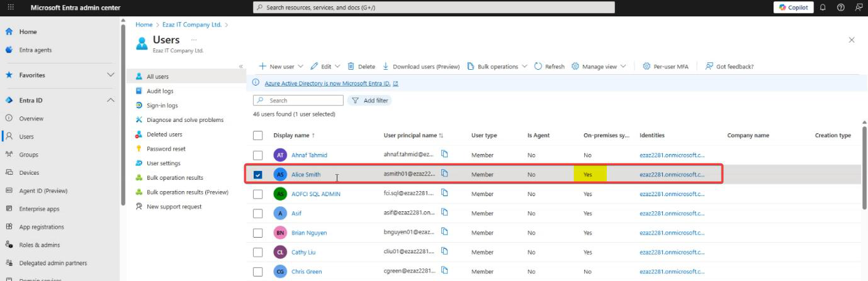Open Diagnose and solve problems

coord(185,120)
